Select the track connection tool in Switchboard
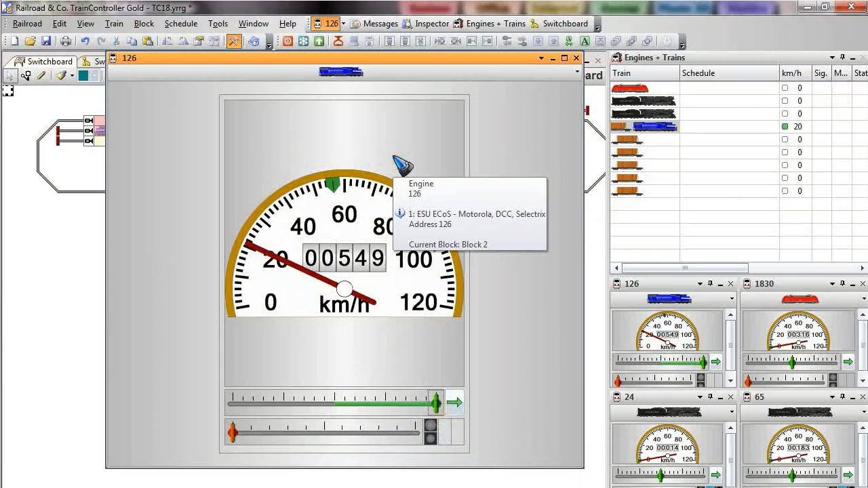This screenshot has width=868, height=488. click(25, 75)
